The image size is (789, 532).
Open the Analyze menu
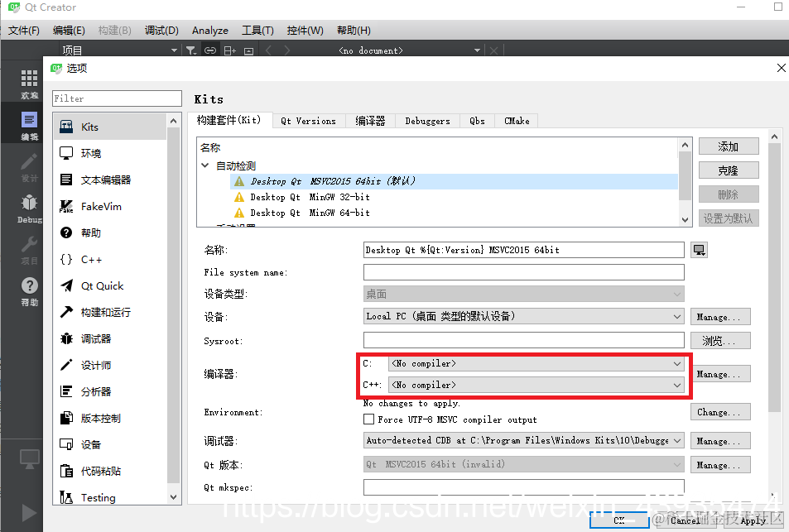pos(209,30)
